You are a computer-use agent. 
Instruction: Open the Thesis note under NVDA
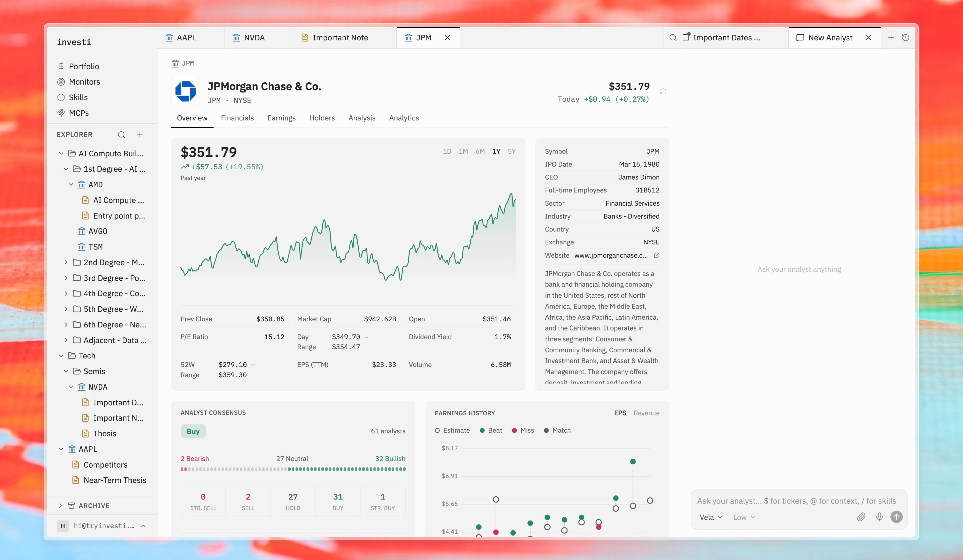(x=105, y=434)
